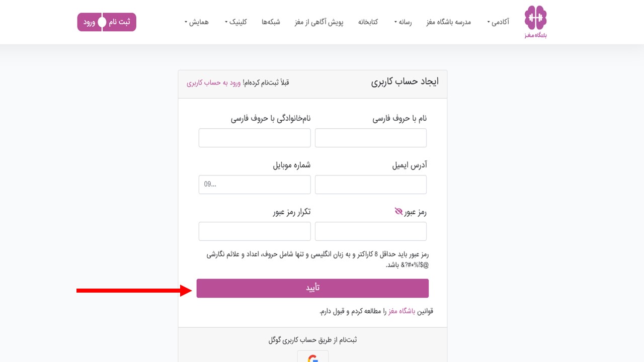Open the همایش dropdown menu
644x362 pixels.
196,22
